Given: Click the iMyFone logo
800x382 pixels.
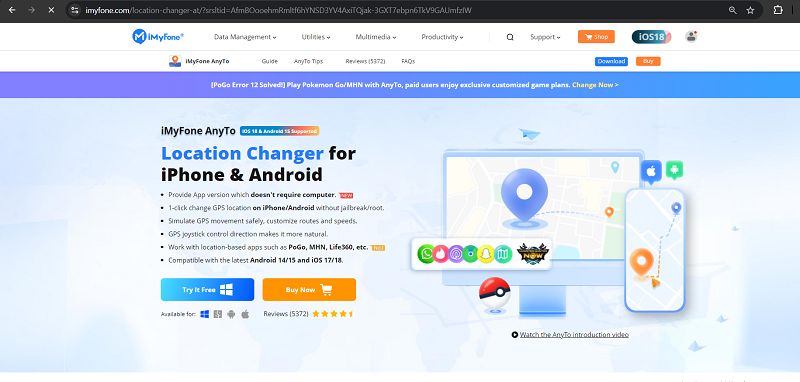Looking at the screenshot, I should click(x=158, y=37).
